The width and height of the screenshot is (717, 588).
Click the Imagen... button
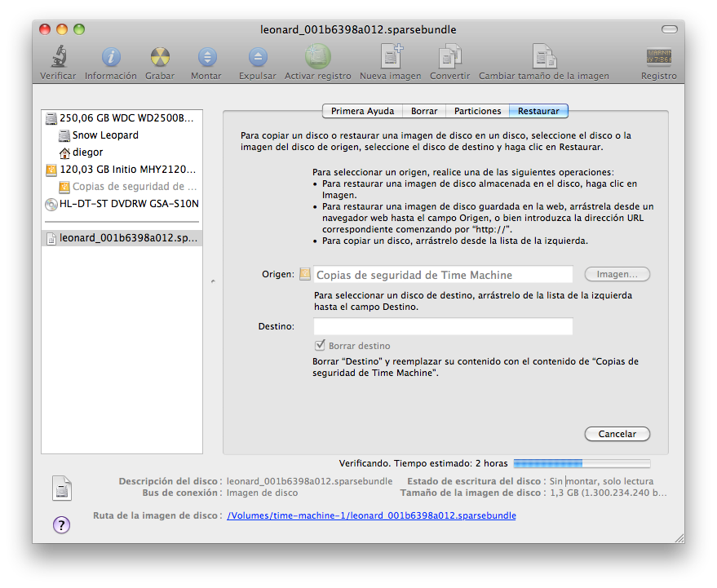617,274
